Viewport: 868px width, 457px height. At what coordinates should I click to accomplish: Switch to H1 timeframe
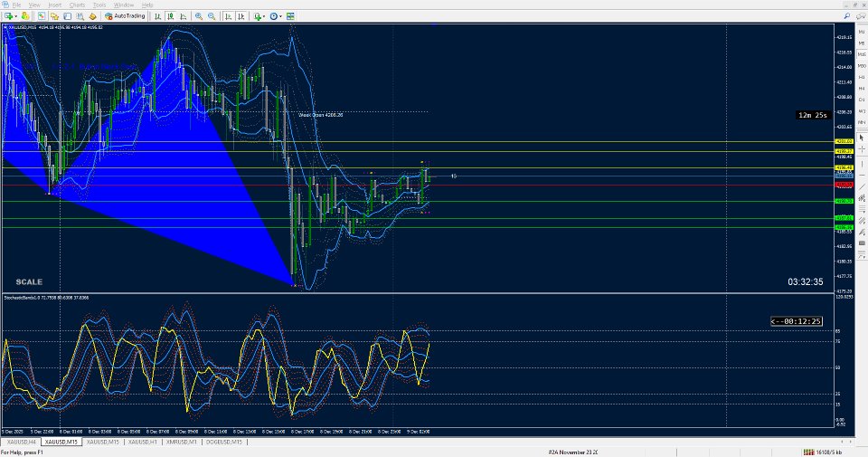pyautogui.click(x=862, y=77)
